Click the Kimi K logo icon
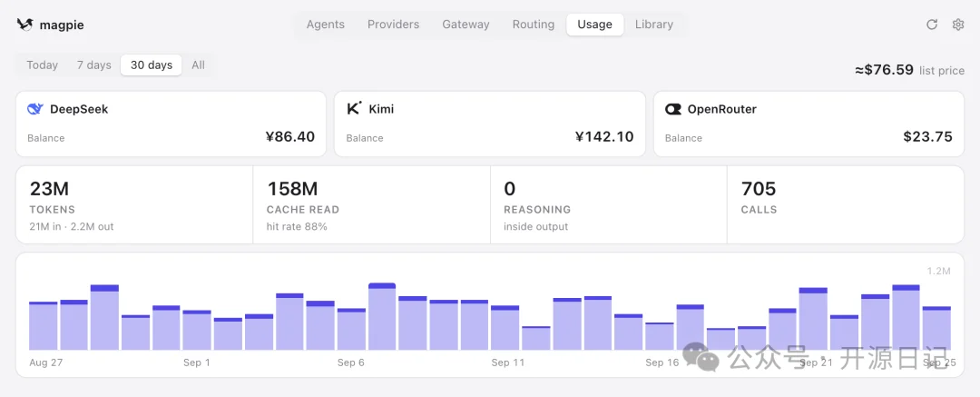This screenshot has width=980, height=397. (354, 108)
